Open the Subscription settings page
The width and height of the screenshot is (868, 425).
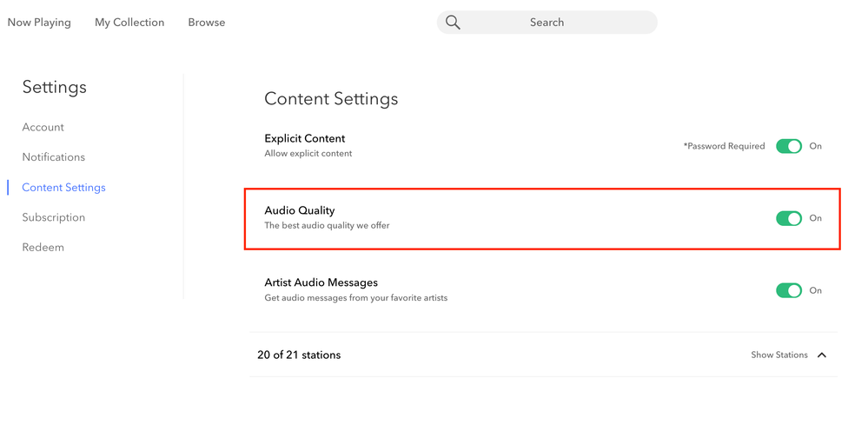(54, 217)
